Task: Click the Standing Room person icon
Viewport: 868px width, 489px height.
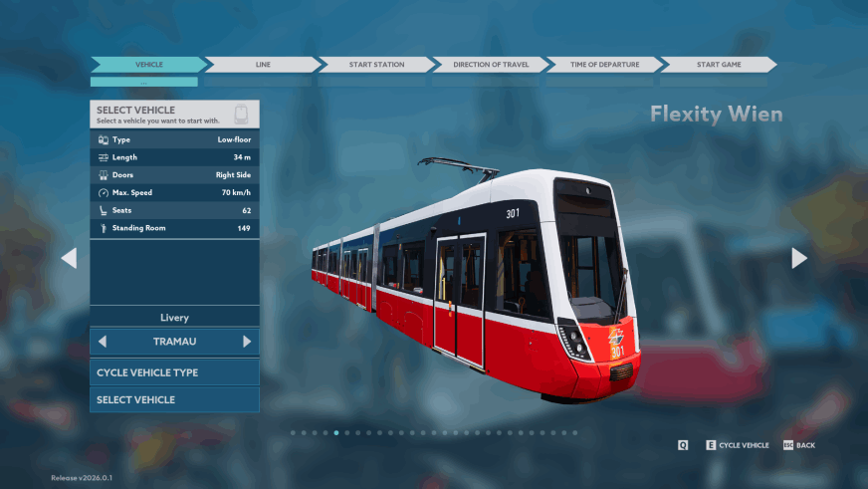Action: [103, 228]
